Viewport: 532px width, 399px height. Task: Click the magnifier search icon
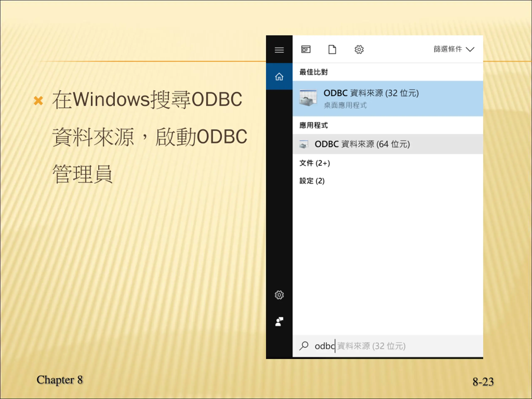[x=304, y=346]
